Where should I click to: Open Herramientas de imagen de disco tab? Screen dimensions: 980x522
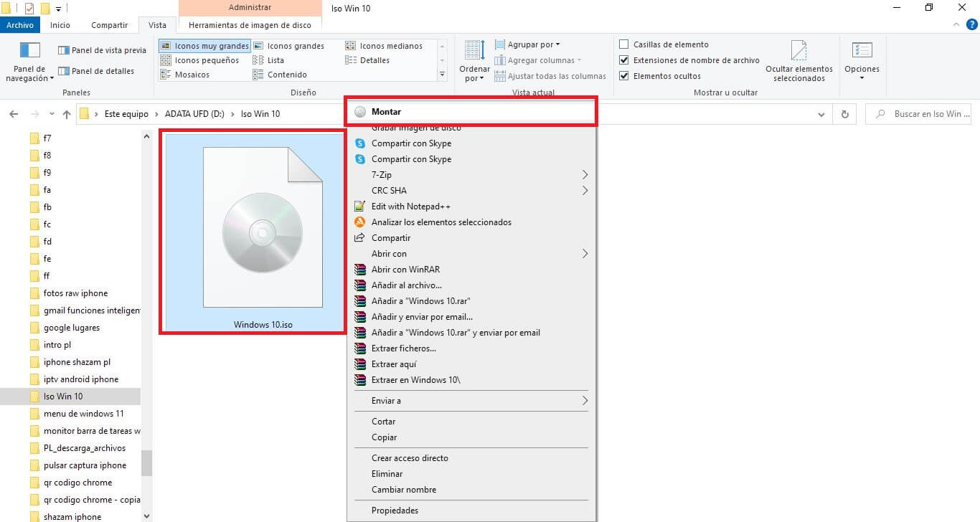click(x=250, y=24)
